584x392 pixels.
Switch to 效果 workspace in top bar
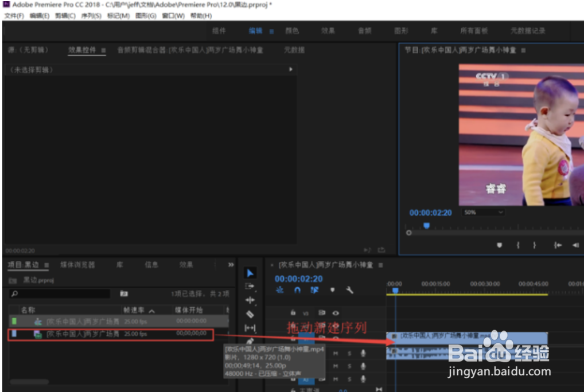pos(328,31)
